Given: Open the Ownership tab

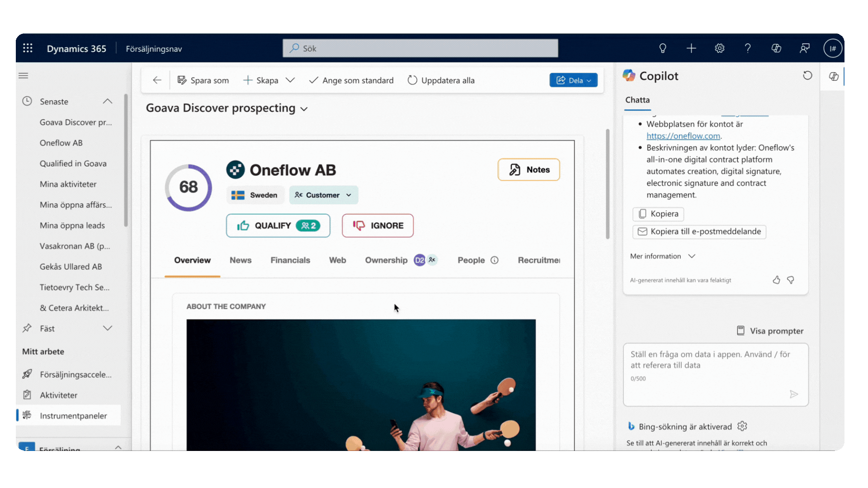Looking at the screenshot, I should [x=386, y=260].
